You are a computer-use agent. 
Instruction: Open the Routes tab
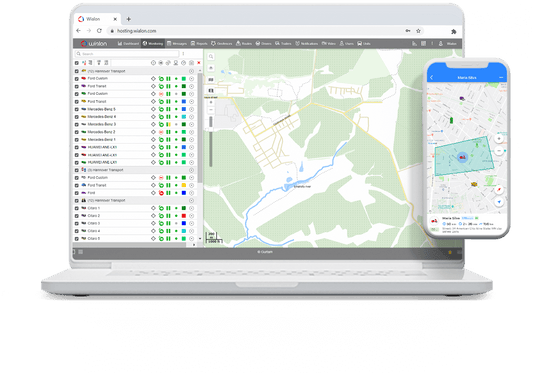pos(244,44)
